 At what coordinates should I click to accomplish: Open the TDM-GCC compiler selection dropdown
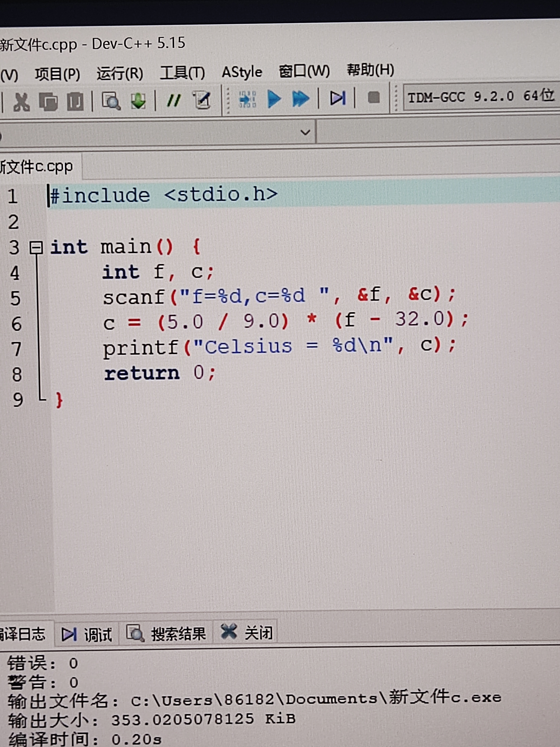(x=481, y=97)
